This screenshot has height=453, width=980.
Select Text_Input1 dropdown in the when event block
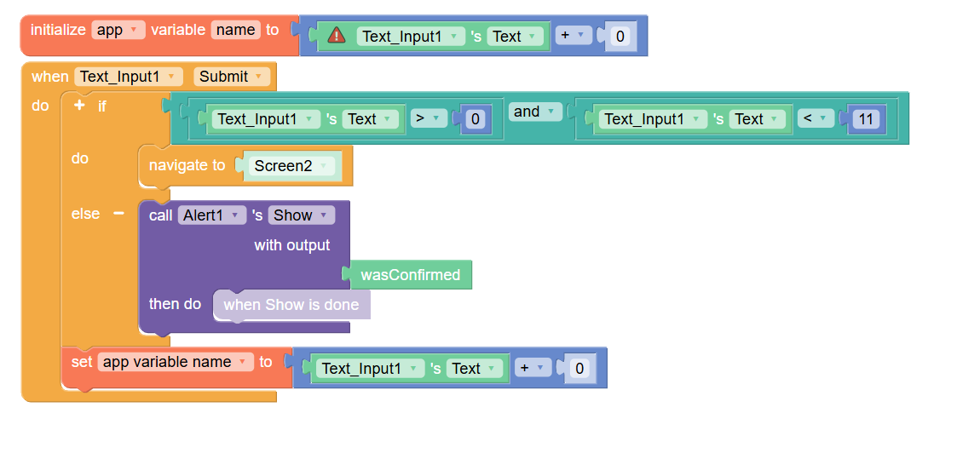pyautogui.click(x=129, y=77)
